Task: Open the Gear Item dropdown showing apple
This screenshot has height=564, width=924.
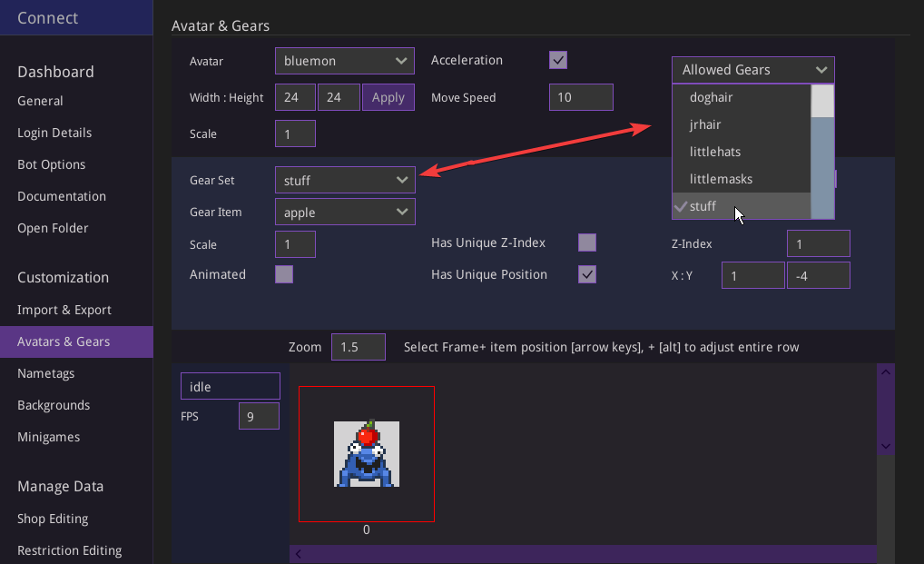Action: pyautogui.click(x=345, y=212)
